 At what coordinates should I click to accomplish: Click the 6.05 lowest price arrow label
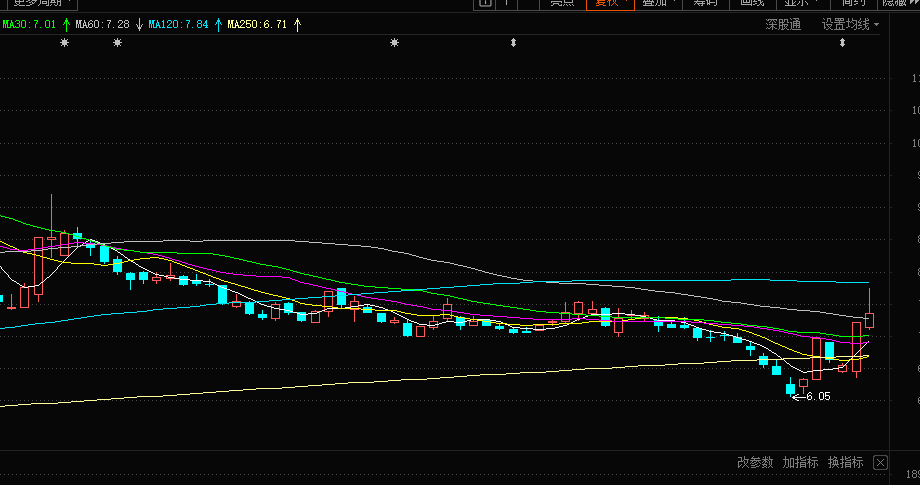pos(812,397)
